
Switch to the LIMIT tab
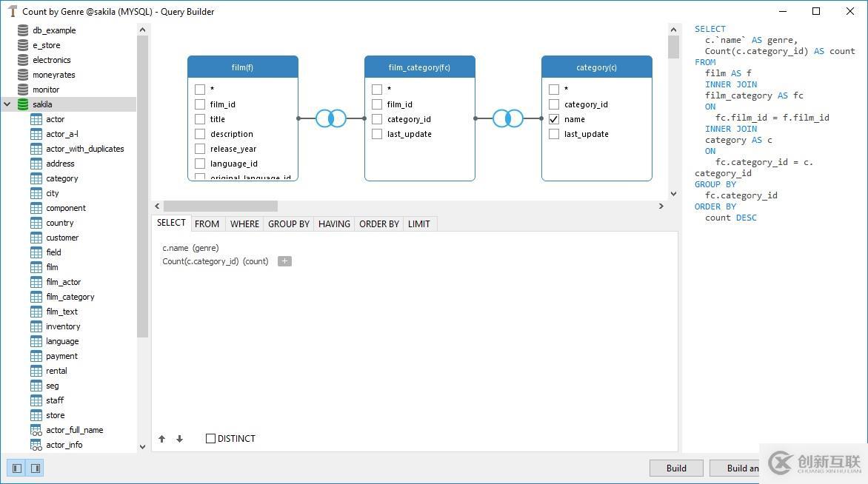pos(419,224)
